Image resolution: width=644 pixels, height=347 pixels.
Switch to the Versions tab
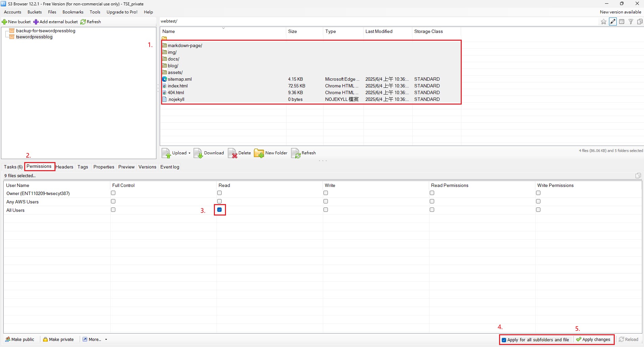coord(147,167)
